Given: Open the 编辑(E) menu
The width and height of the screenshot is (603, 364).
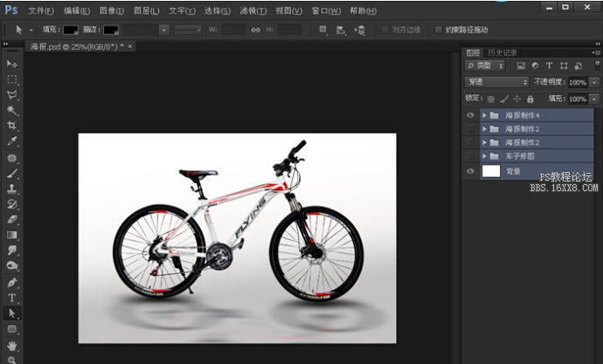Looking at the screenshot, I should point(77,10).
